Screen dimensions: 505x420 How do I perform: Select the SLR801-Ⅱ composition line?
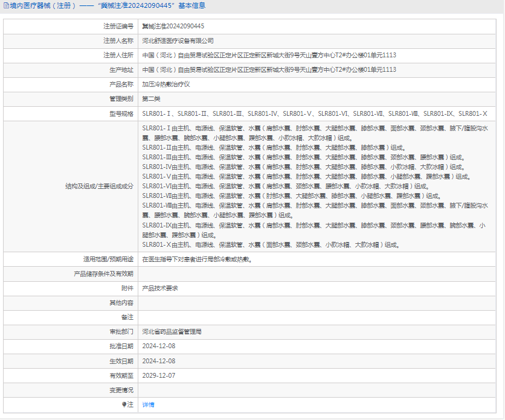[274, 148]
